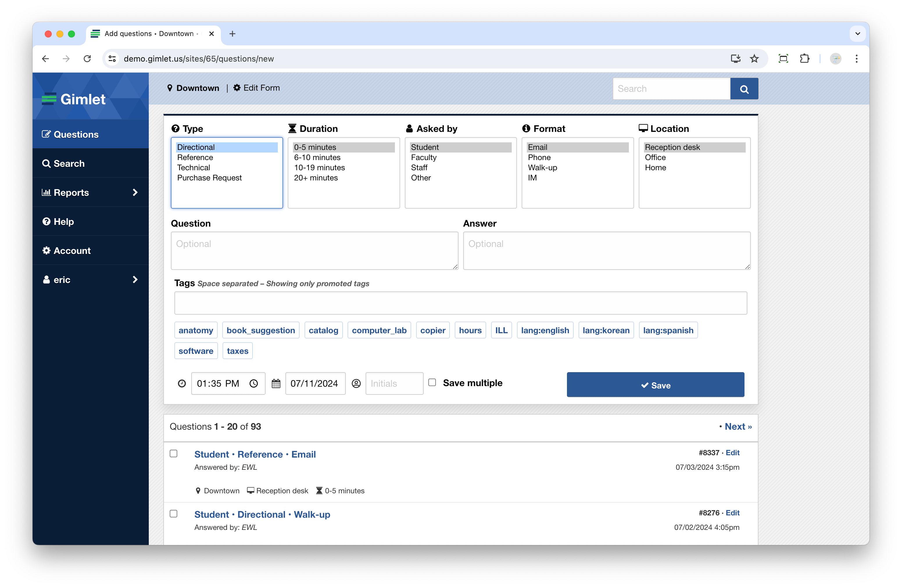Click the calendar icon beside date
The width and height of the screenshot is (902, 588).
tap(276, 383)
